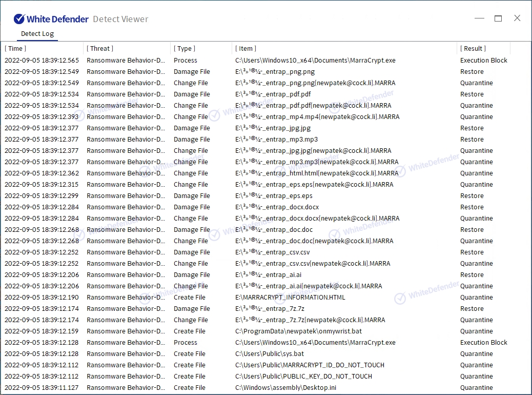The height and width of the screenshot is (395, 532).
Task: Select the MarraCrypt.exe Process row at 18:39:12.128
Action: (255, 342)
